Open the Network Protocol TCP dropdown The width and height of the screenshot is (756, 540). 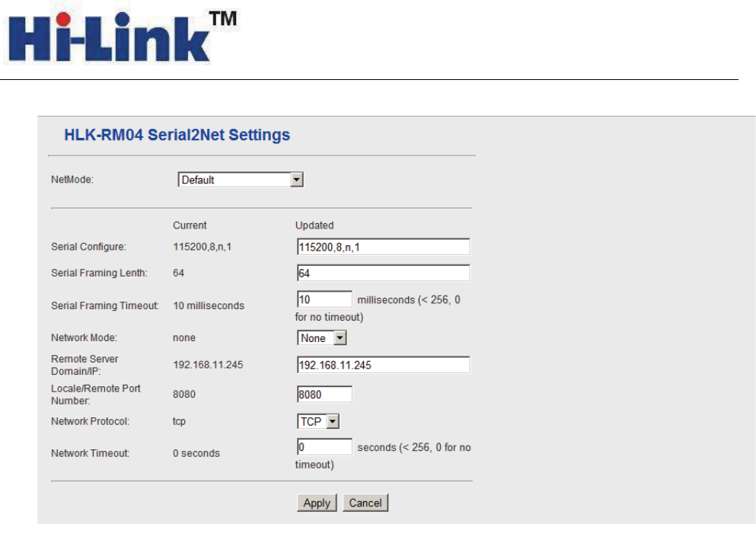coord(318,421)
